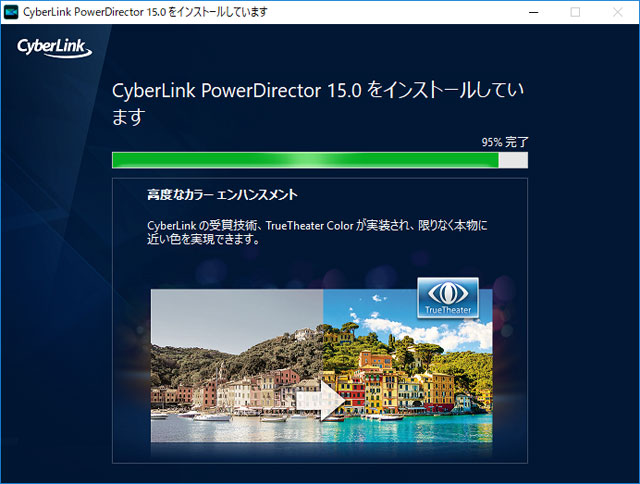This screenshot has height=484, width=640.
Task: Click the CyberLink logo
Action: coord(54,48)
